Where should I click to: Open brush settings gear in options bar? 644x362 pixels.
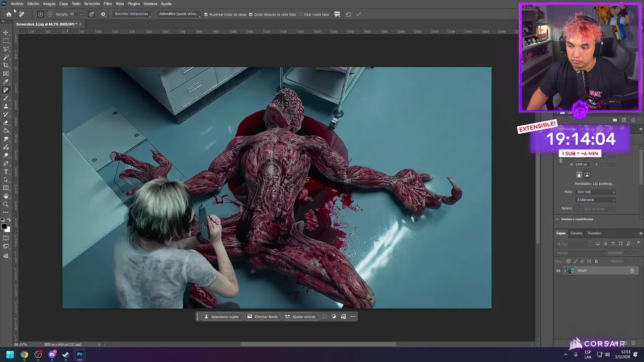tap(103, 14)
